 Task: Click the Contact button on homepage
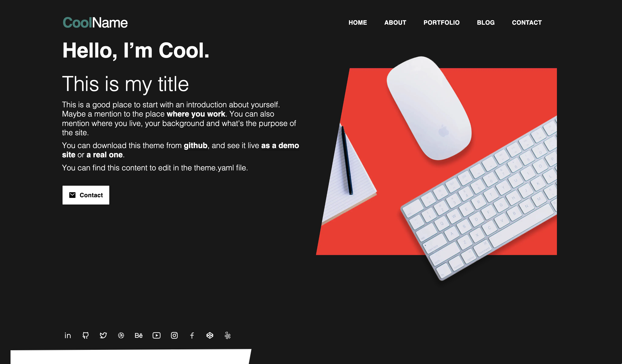pyautogui.click(x=85, y=195)
